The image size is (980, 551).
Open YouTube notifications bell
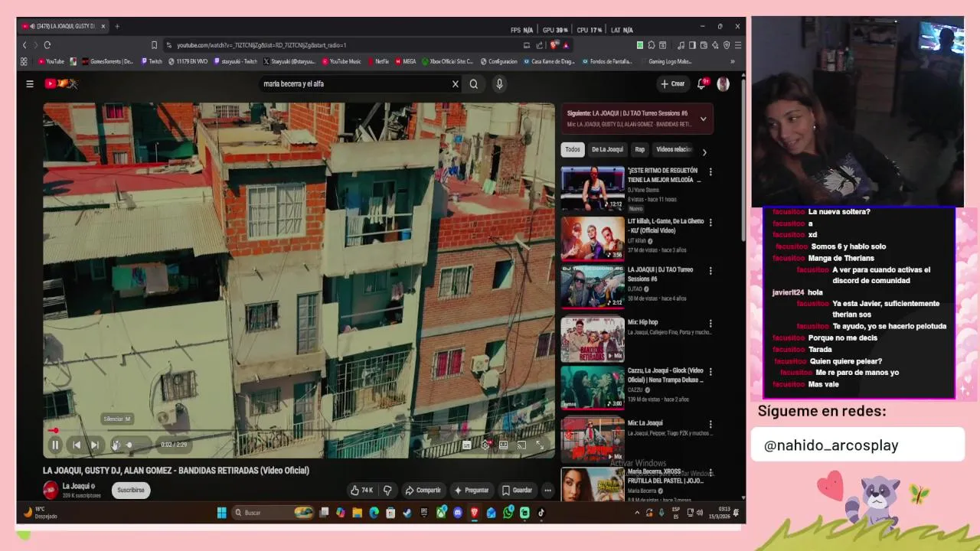coord(701,84)
